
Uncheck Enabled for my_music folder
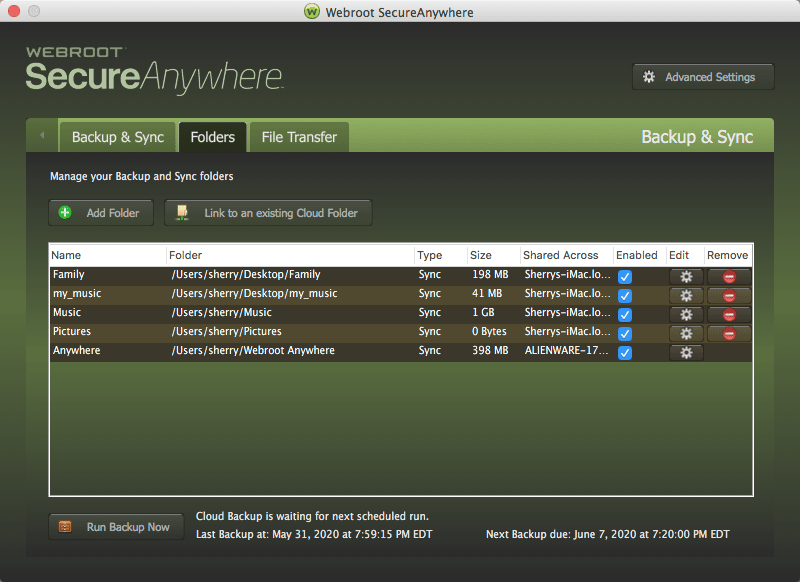point(625,295)
